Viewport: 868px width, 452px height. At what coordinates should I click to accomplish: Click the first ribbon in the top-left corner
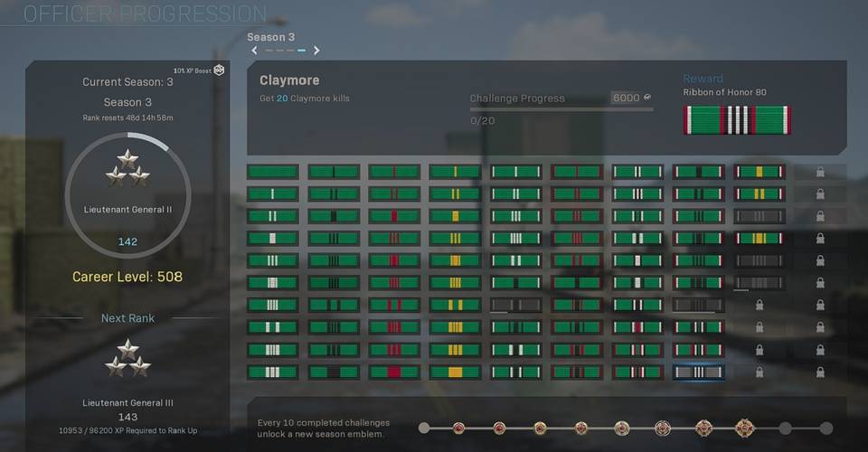point(272,172)
